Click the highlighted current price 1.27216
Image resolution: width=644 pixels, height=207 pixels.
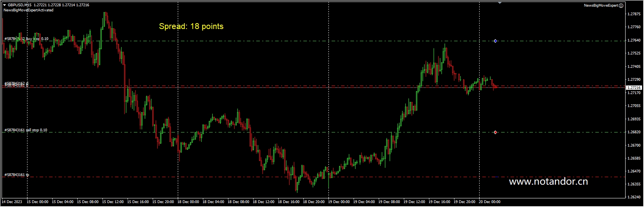[634, 88]
